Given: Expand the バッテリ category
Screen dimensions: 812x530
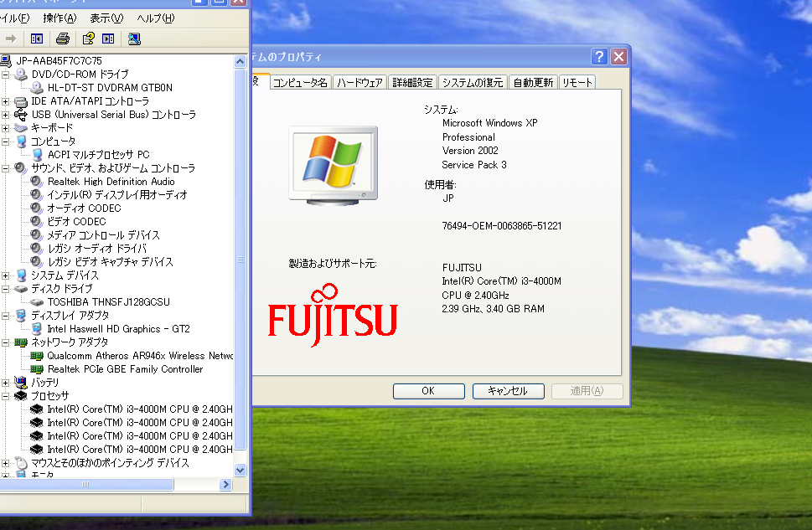Looking at the screenshot, I should tap(5, 383).
